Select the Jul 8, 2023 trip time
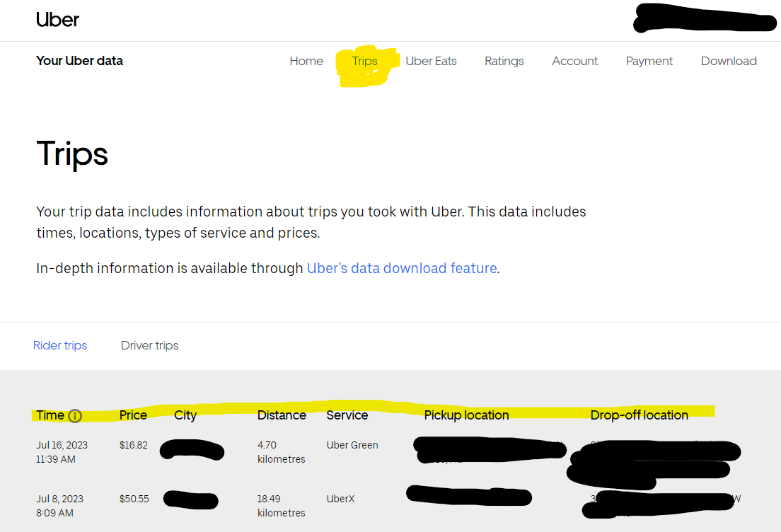This screenshot has height=532, width=781. pos(59,506)
